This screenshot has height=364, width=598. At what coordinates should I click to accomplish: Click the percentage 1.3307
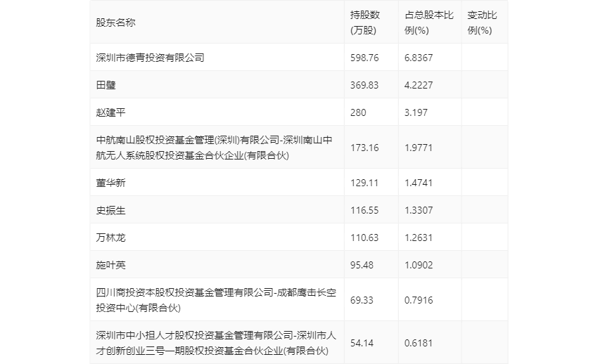pyautogui.click(x=419, y=210)
